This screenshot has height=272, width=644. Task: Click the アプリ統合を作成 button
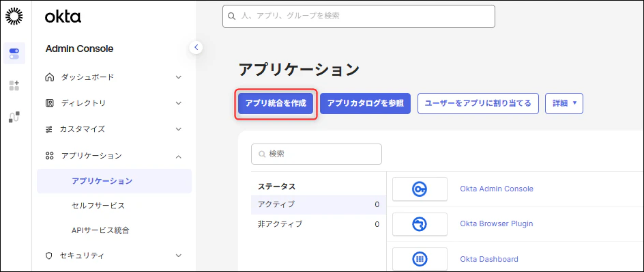276,103
